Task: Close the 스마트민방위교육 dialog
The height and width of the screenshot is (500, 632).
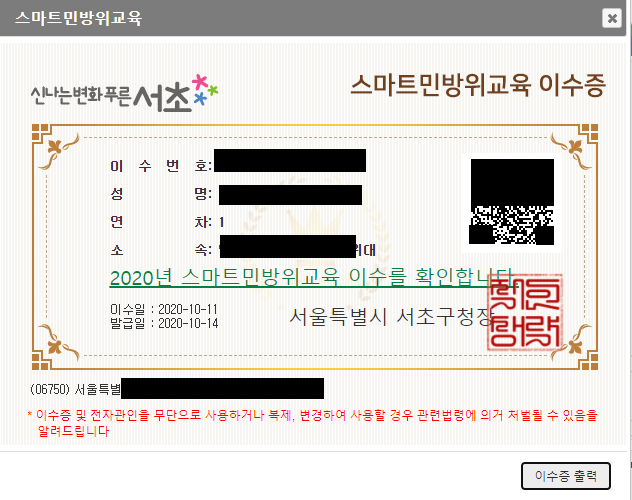Action: (x=611, y=18)
